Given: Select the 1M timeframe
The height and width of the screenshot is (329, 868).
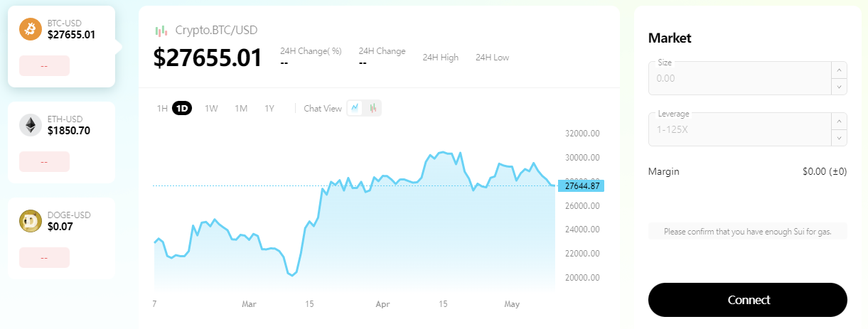Looking at the screenshot, I should point(241,109).
